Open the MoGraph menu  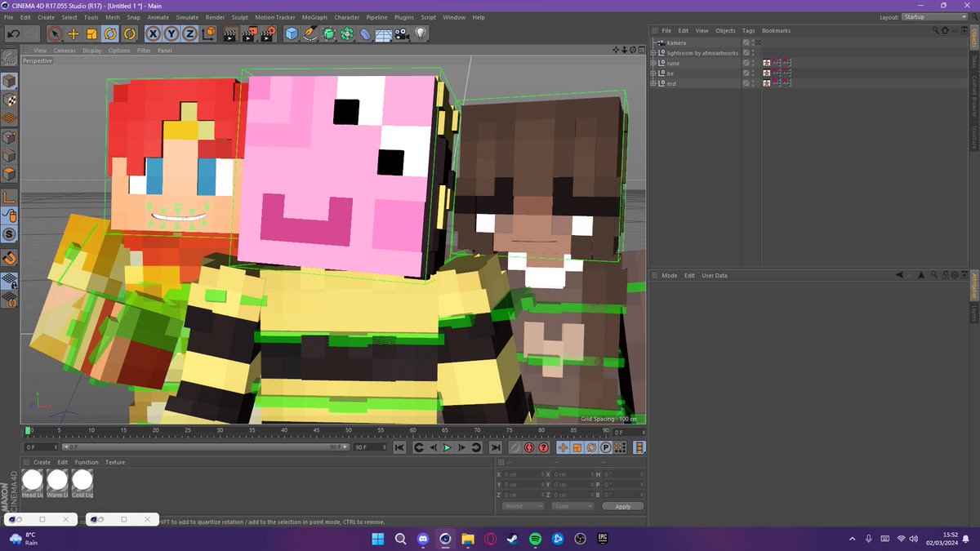coord(314,17)
